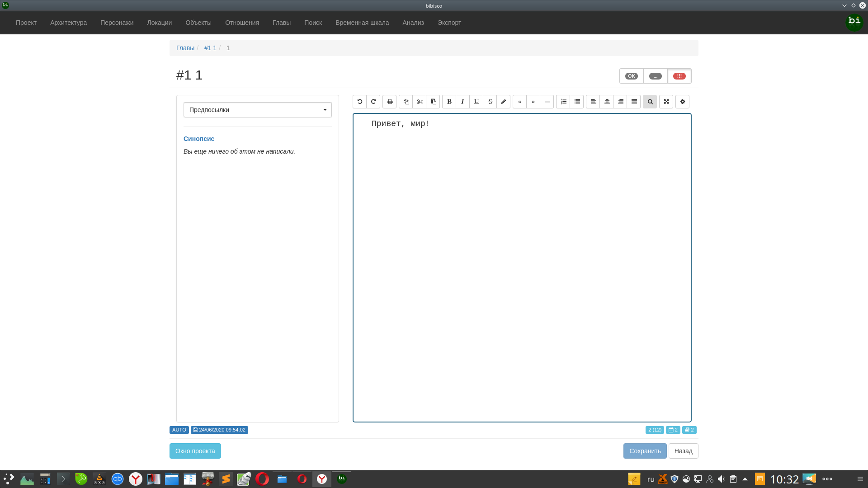Print the scene using the printer icon
Image resolution: width=868 pixels, height=488 pixels.
[390, 102]
